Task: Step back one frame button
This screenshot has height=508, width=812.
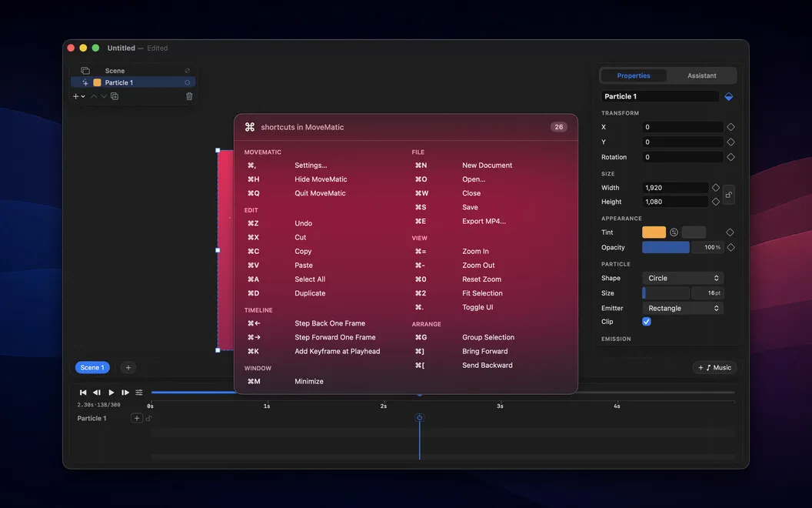Action: tap(96, 393)
